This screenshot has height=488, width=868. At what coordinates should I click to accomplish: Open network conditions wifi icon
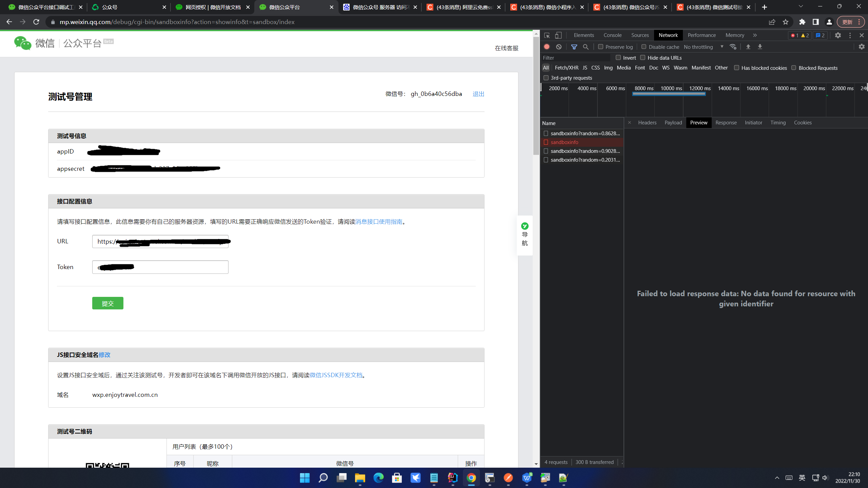[733, 47]
